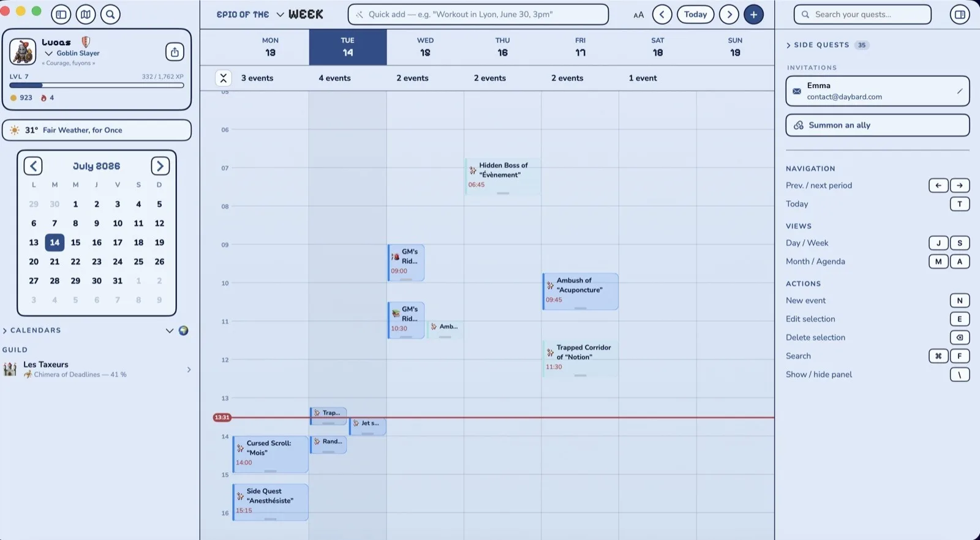Click the shield badge next to Lucas

pos(86,42)
